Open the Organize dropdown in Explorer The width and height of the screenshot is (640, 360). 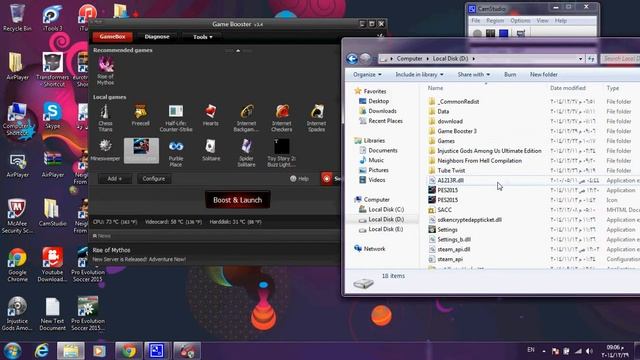coord(367,75)
